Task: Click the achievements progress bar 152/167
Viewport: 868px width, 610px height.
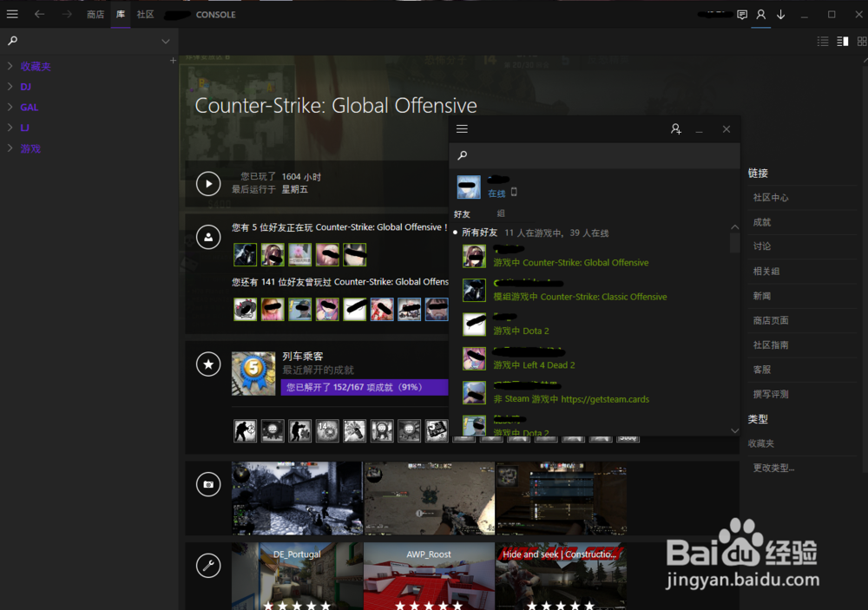Action: coord(365,387)
